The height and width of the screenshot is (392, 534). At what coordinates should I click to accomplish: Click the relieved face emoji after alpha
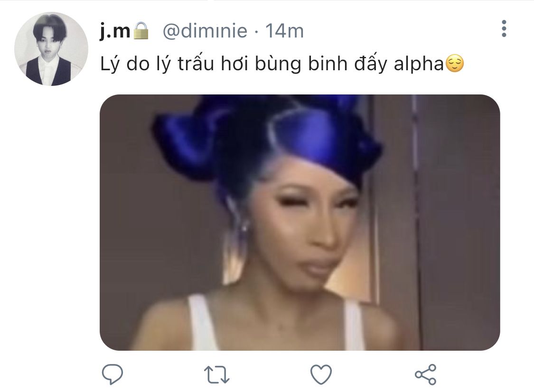tap(455, 63)
